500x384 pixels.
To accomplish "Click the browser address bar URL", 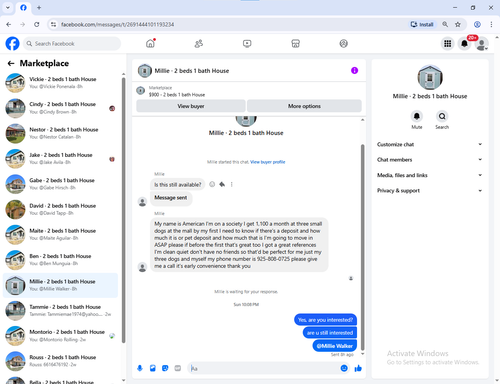I will point(117,24).
